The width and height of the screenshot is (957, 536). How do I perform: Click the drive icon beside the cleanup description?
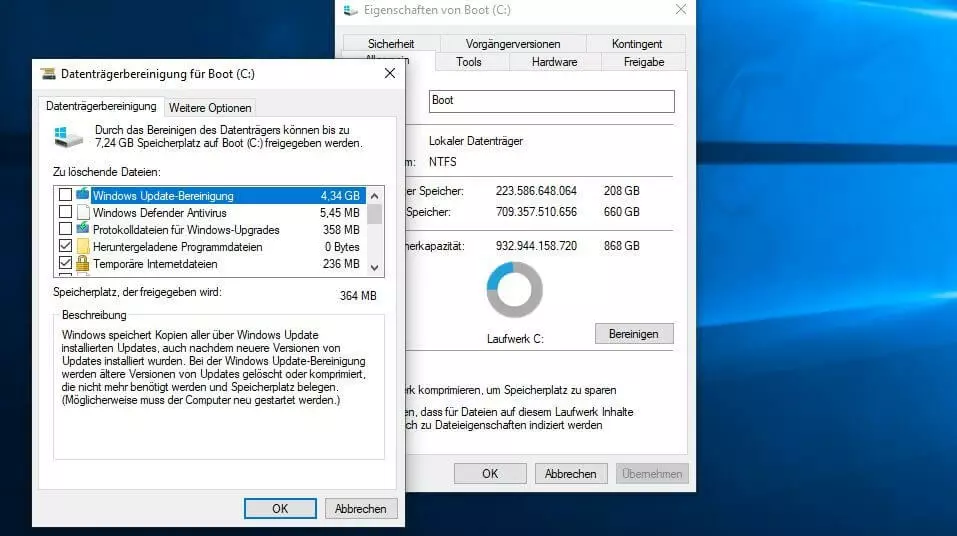click(x=68, y=137)
